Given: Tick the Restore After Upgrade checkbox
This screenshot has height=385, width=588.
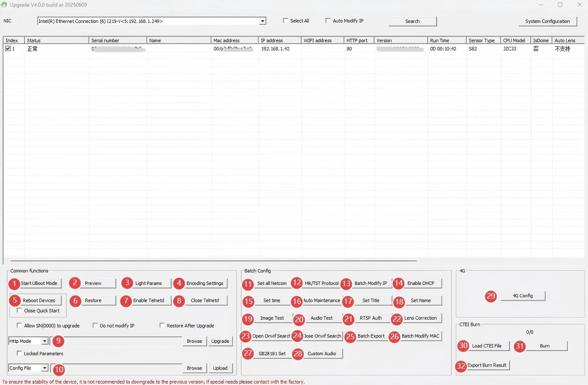Looking at the screenshot, I should [x=162, y=325].
